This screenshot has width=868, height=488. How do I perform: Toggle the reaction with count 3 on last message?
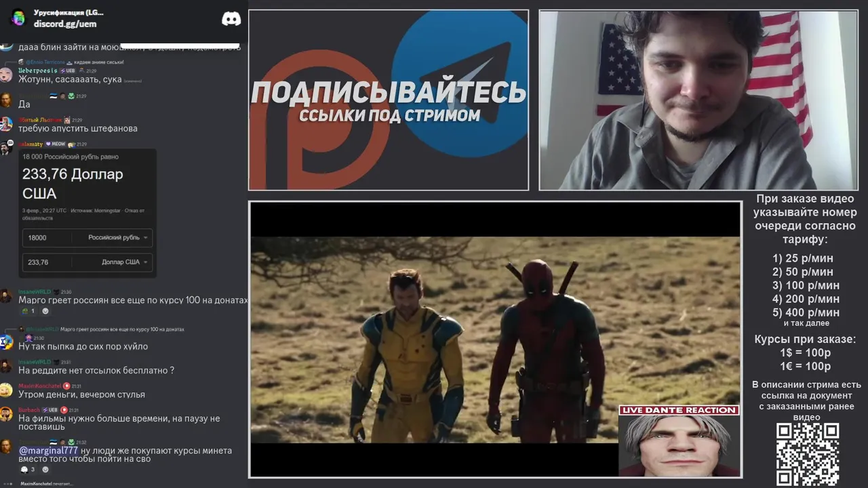tap(28, 470)
